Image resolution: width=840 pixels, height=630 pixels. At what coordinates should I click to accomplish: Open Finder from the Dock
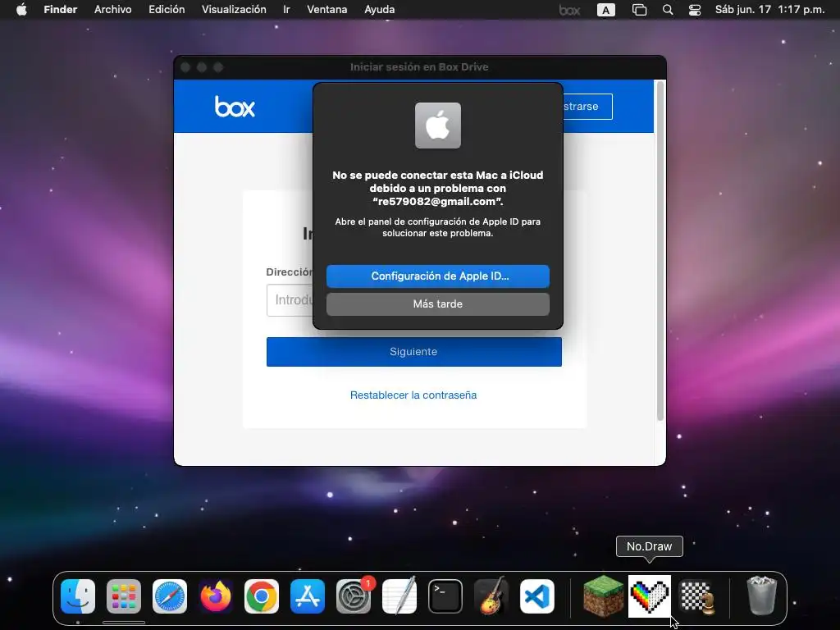78,596
